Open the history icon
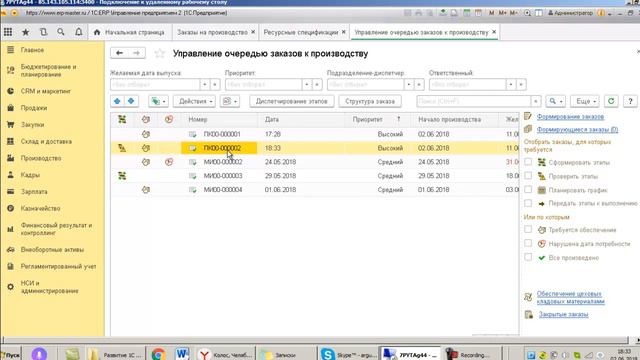The width and height of the screenshot is (640, 360). 43,32
